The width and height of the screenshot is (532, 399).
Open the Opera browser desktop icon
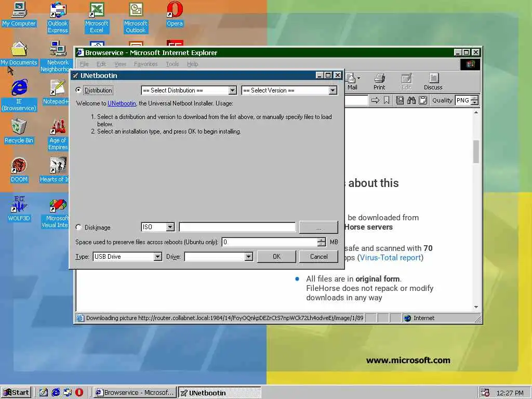[x=175, y=15]
